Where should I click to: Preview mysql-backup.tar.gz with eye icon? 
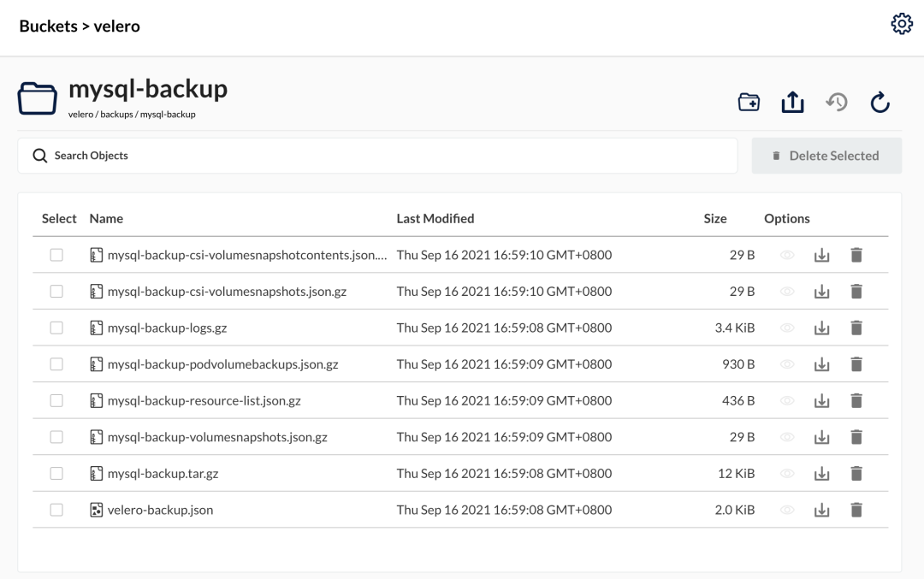787,474
